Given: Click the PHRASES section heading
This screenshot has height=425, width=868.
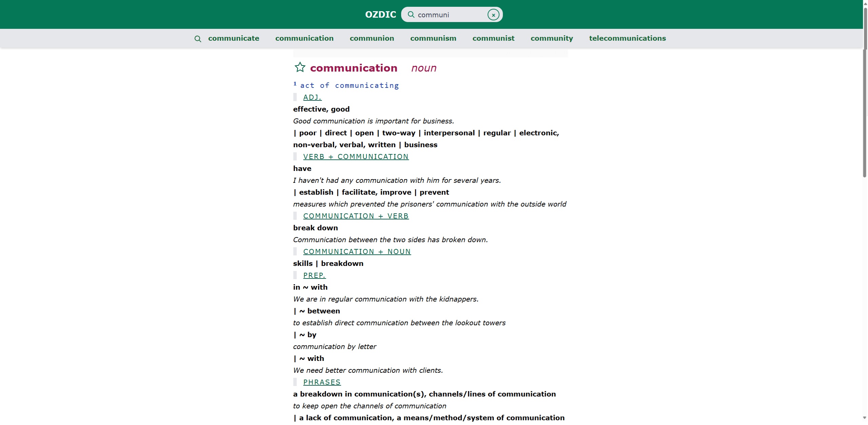Looking at the screenshot, I should click(x=321, y=382).
